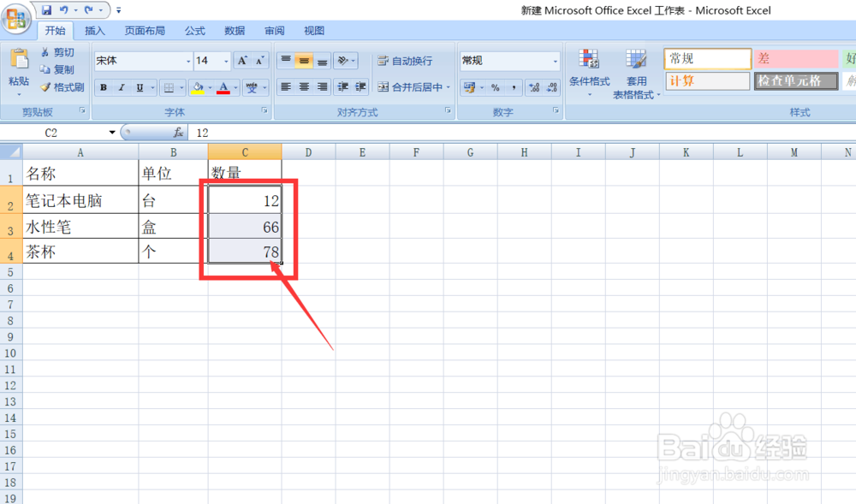The height and width of the screenshot is (504, 856).
Task: Switch to the 公式 tab
Action: 194,31
